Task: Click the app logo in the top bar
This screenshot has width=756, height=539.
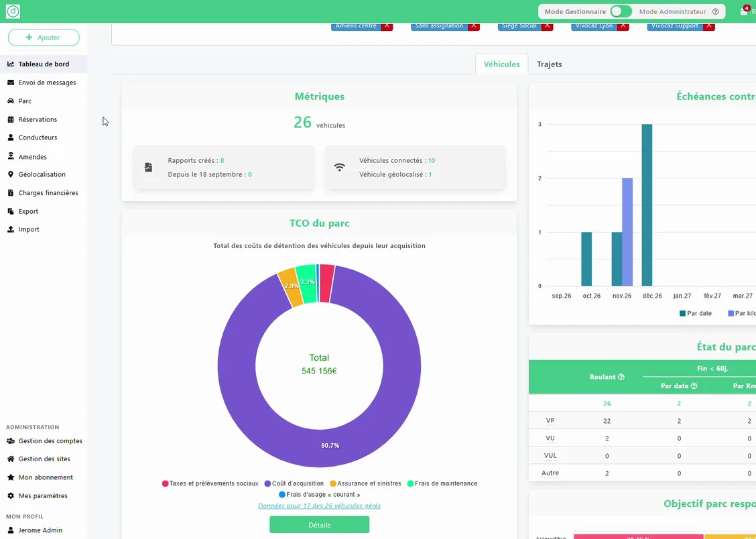Action: [x=13, y=11]
